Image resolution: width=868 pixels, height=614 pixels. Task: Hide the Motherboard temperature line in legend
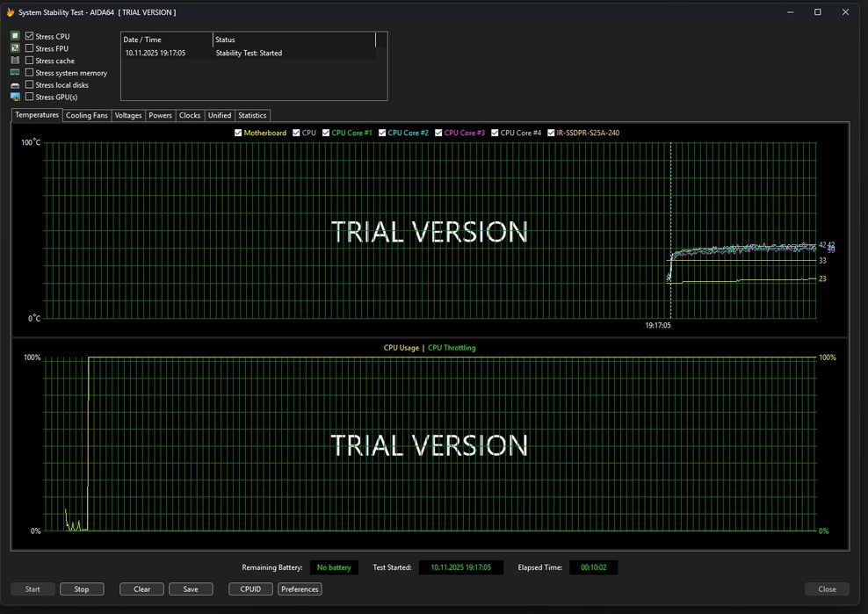coord(238,133)
